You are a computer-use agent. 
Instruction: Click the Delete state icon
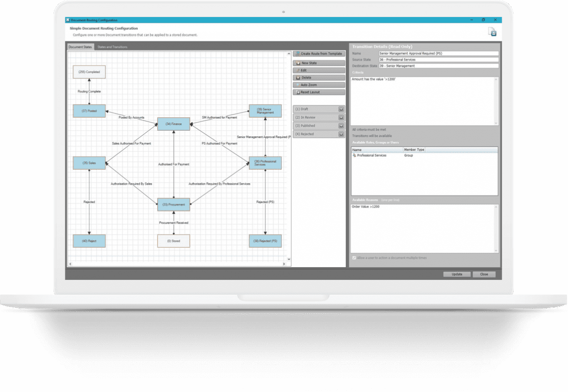(298, 77)
